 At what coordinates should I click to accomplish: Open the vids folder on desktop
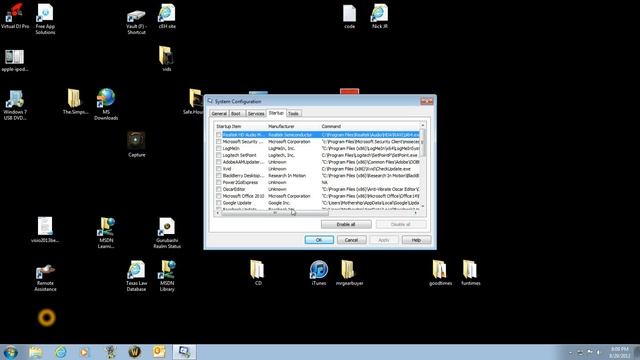click(x=167, y=58)
